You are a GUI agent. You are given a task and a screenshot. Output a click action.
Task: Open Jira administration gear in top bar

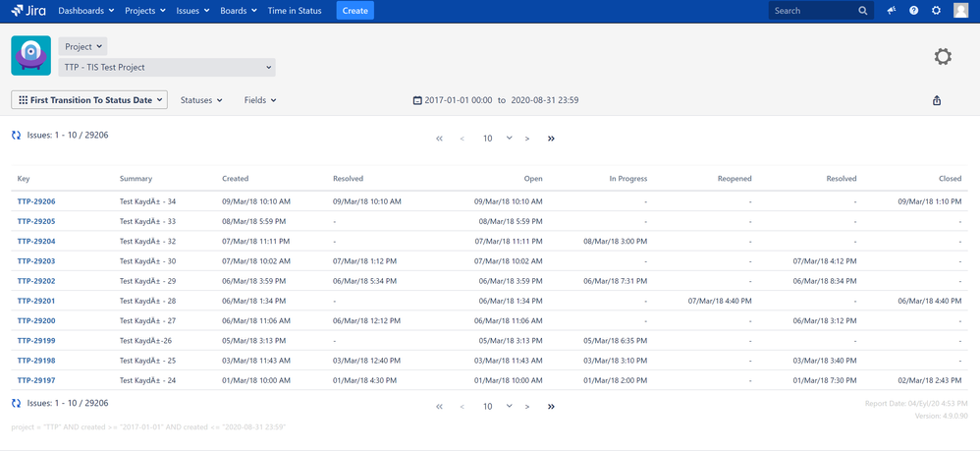tap(936, 11)
